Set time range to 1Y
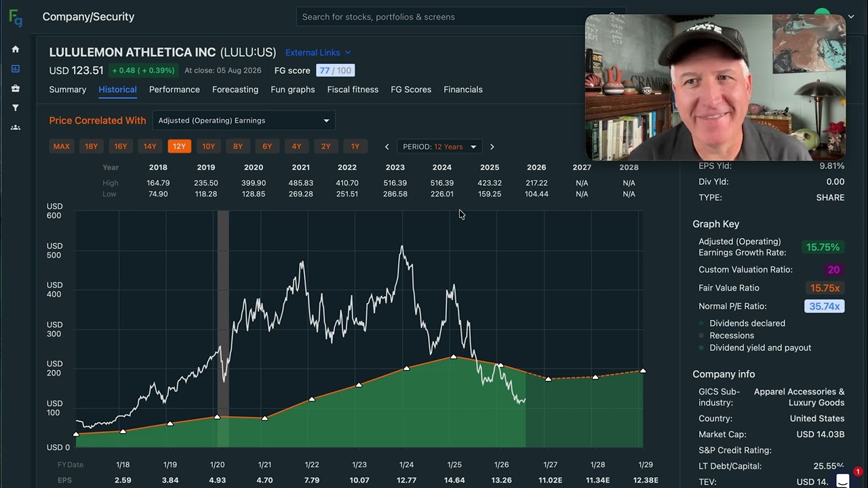The height and width of the screenshot is (488, 868). tap(355, 146)
